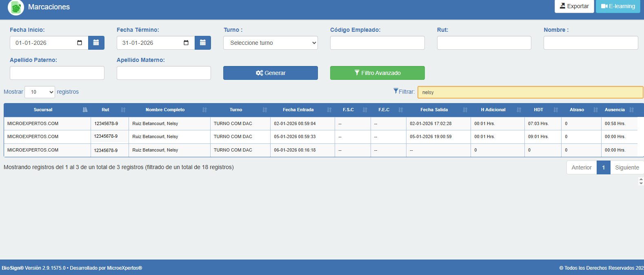Click the Rut input field
Image resolution: width=644 pixels, height=275 pixels.
484,43
